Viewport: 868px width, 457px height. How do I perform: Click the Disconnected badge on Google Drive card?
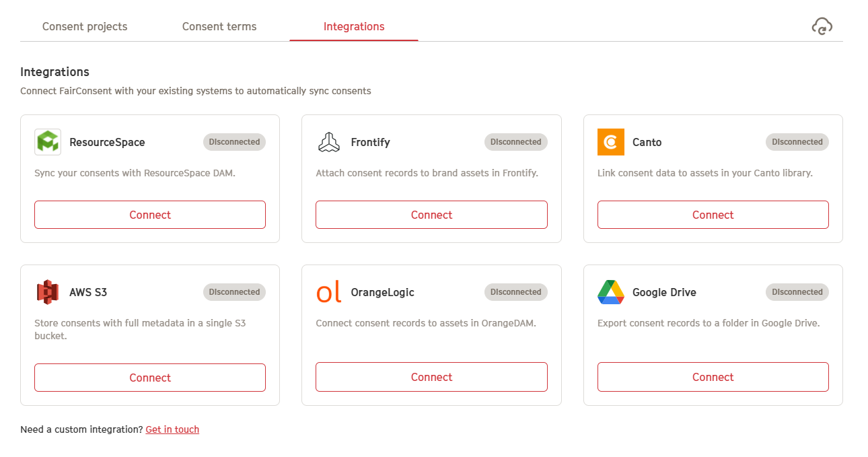tap(797, 292)
